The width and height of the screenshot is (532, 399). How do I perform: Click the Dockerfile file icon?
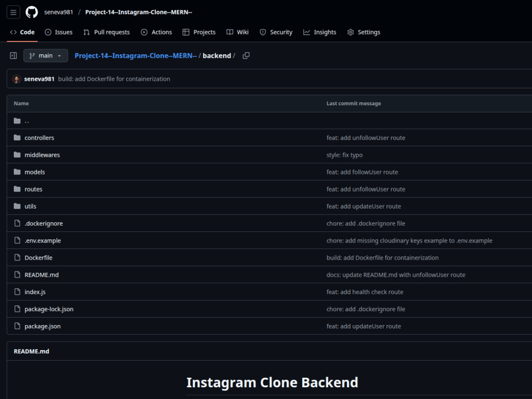(18, 257)
